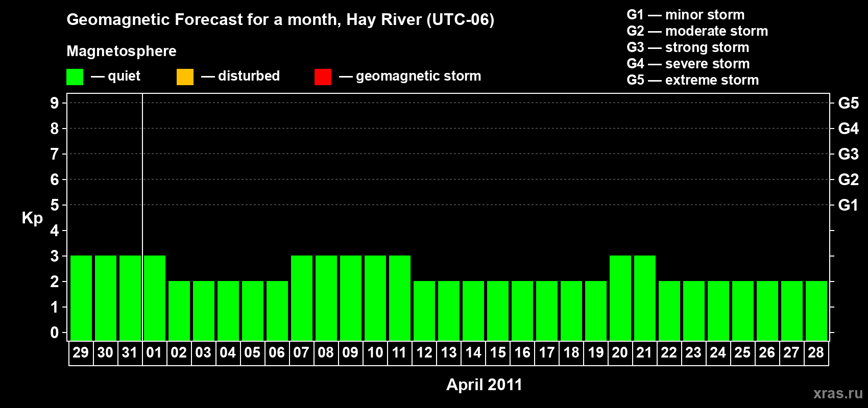This screenshot has width=868, height=408.
Task: Select the Kp bar for April 15
Action: (x=498, y=311)
